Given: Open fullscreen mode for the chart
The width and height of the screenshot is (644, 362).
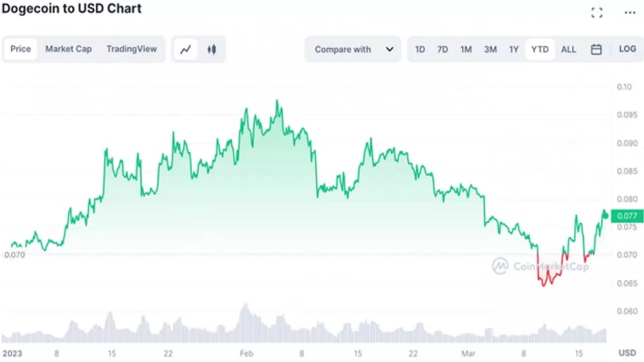Looking at the screenshot, I should [x=596, y=12].
